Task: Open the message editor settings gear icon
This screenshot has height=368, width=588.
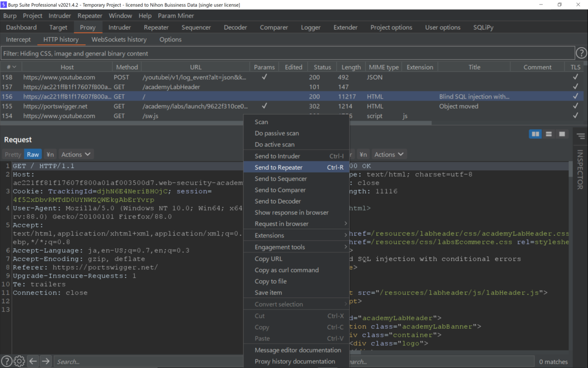Action: tap(19, 361)
